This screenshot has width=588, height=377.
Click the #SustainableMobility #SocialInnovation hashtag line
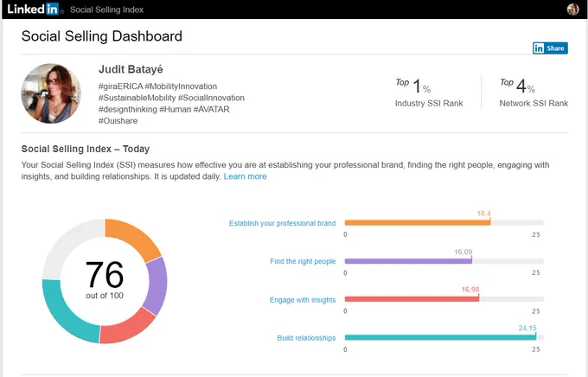click(171, 98)
